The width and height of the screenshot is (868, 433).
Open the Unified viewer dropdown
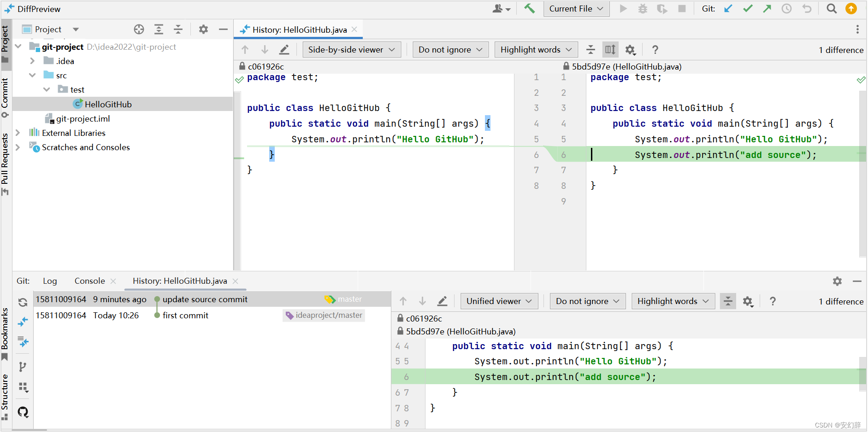[499, 301]
